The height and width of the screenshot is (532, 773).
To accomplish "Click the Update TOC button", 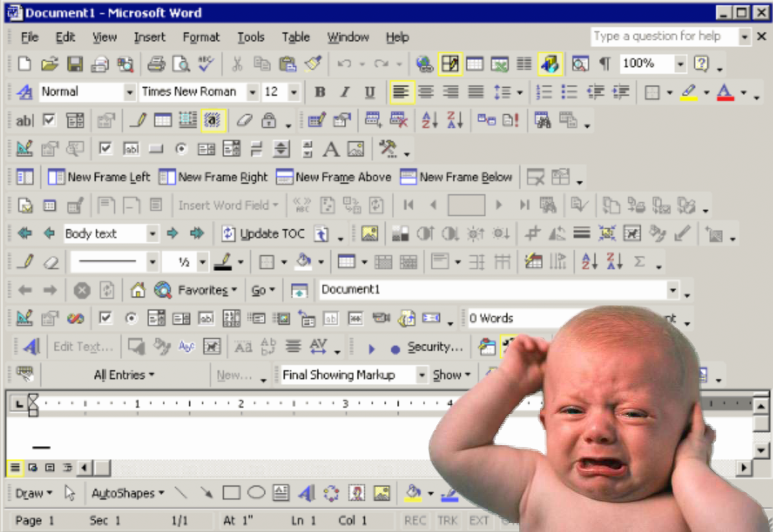I will (264, 234).
